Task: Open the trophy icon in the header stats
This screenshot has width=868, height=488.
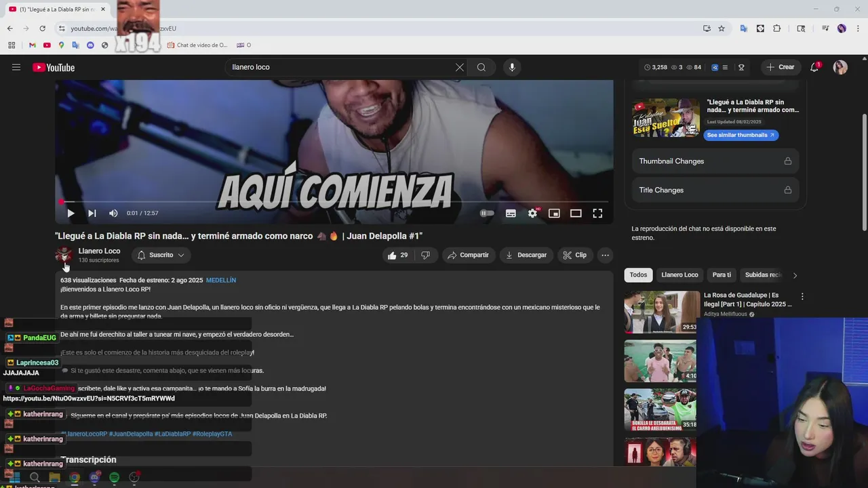Action: [741, 67]
